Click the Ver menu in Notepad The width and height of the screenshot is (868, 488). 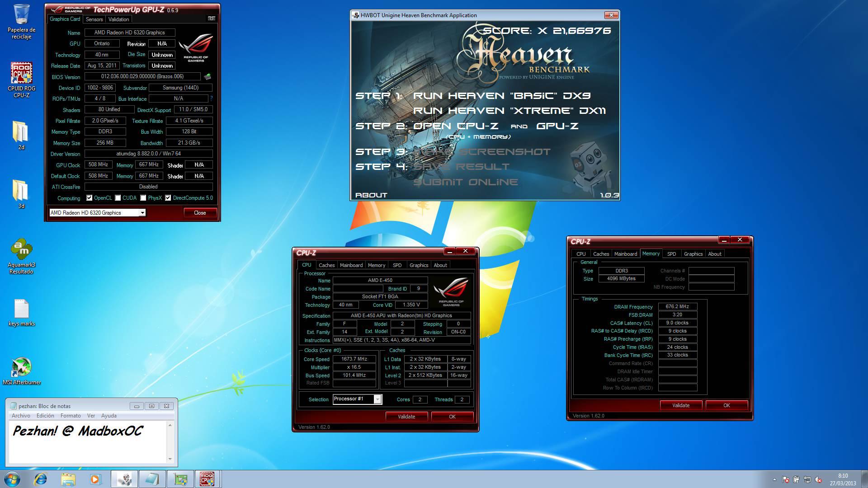click(91, 416)
